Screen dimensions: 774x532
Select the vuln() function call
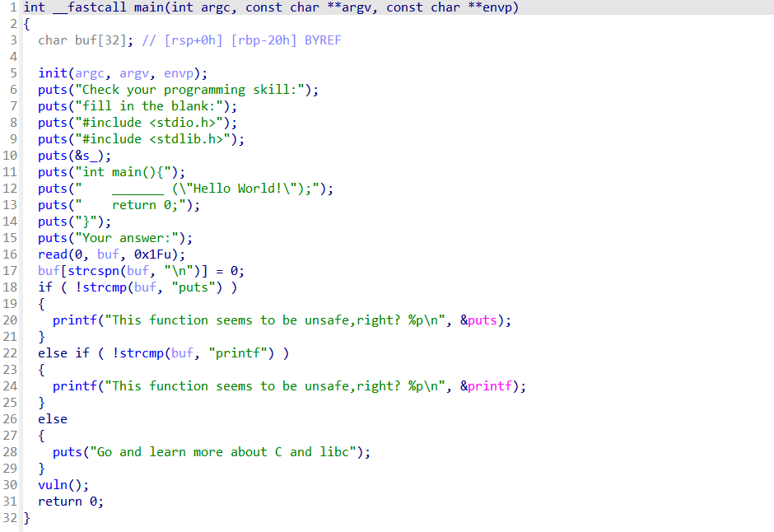point(63,484)
